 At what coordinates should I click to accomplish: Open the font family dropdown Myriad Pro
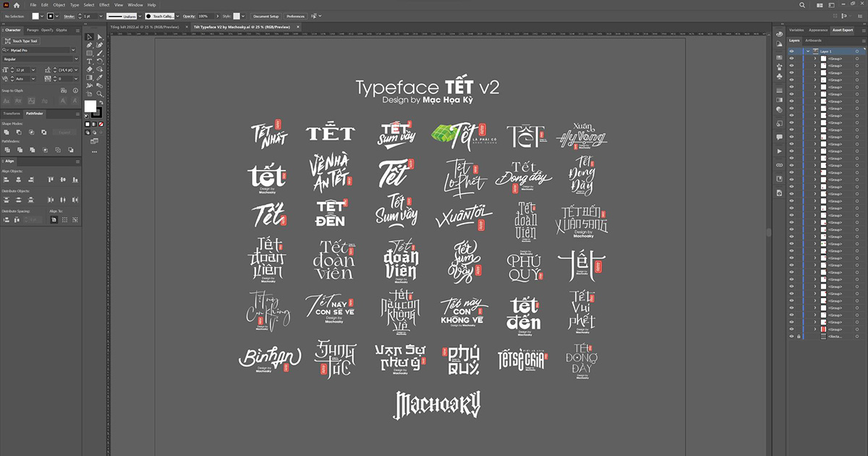pos(73,50)
